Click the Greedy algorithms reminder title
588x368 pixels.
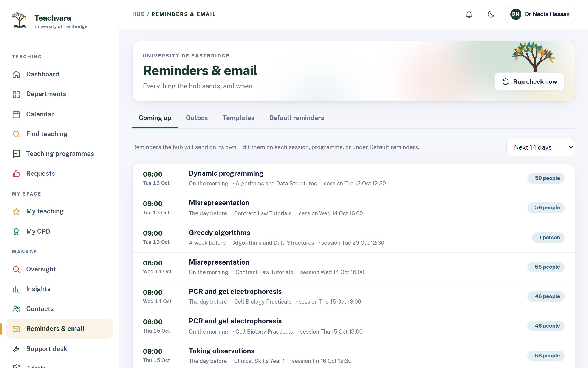coord(219,233)
